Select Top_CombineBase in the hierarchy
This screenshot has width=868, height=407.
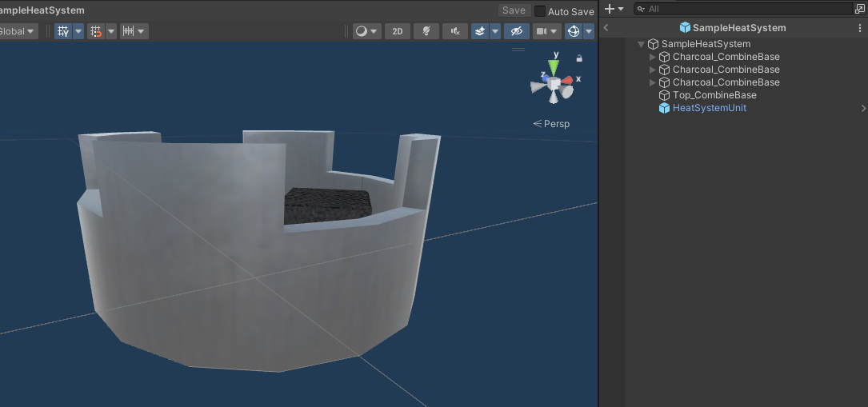[x=714, y=95]
